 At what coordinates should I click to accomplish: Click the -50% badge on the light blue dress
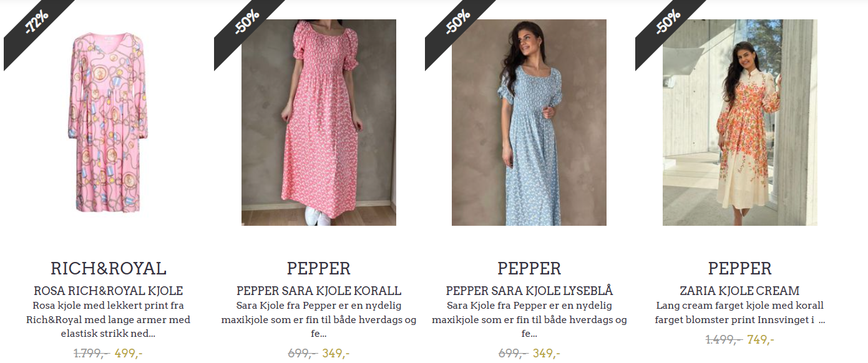click(x=457, y=26)
